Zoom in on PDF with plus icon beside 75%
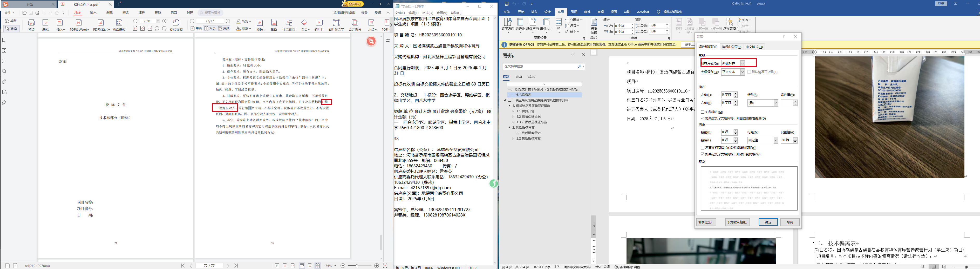 164,21
